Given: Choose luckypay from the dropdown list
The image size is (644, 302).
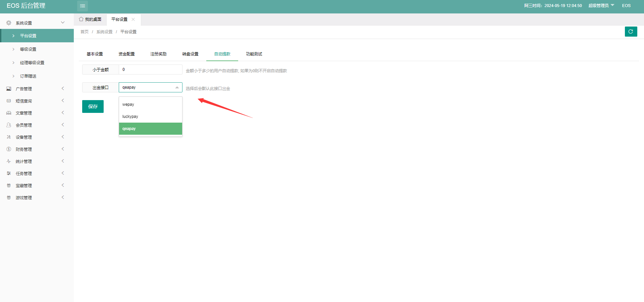Looking at the screenshot, I should click(x=151, y=117).
